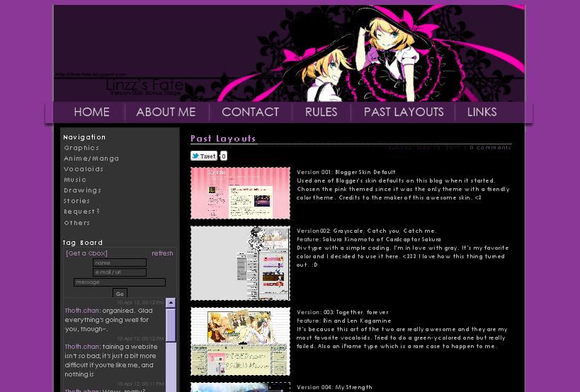Click the Linzz's Fate header title
The height and width of the screenshot is (392, 580).
tap(144, 85)
